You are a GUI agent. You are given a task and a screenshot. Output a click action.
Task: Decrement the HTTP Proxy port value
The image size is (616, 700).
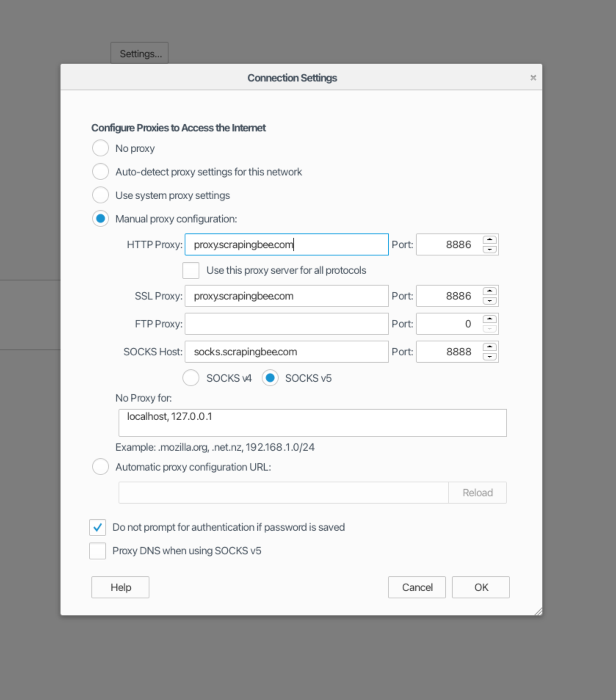(489, 250)
